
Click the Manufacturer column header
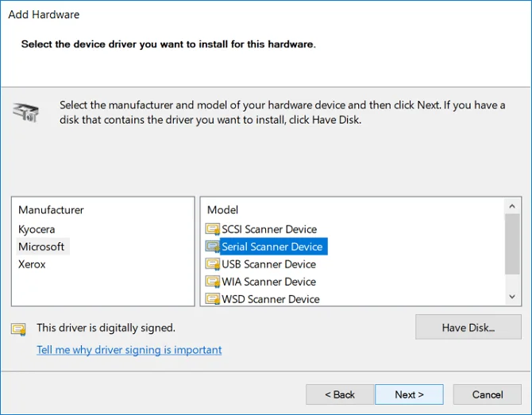pos(51,209)
